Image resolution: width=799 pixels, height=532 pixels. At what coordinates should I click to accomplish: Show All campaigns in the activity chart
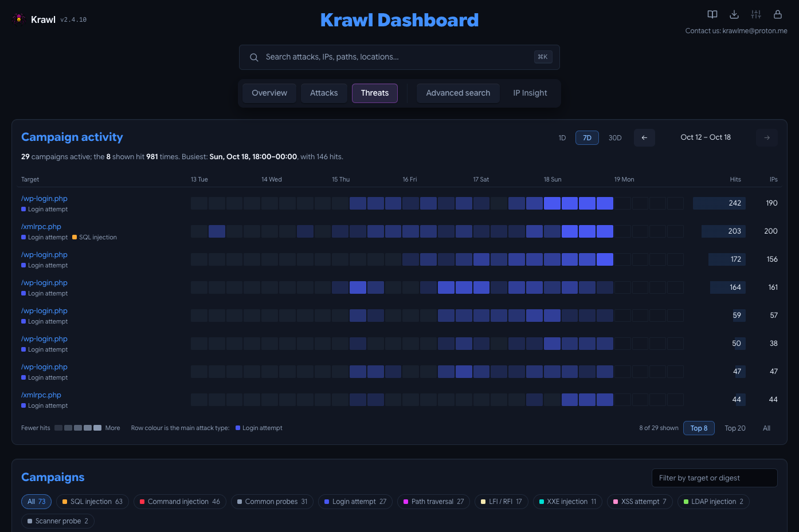pyautogui.click(x=766, y=428)
